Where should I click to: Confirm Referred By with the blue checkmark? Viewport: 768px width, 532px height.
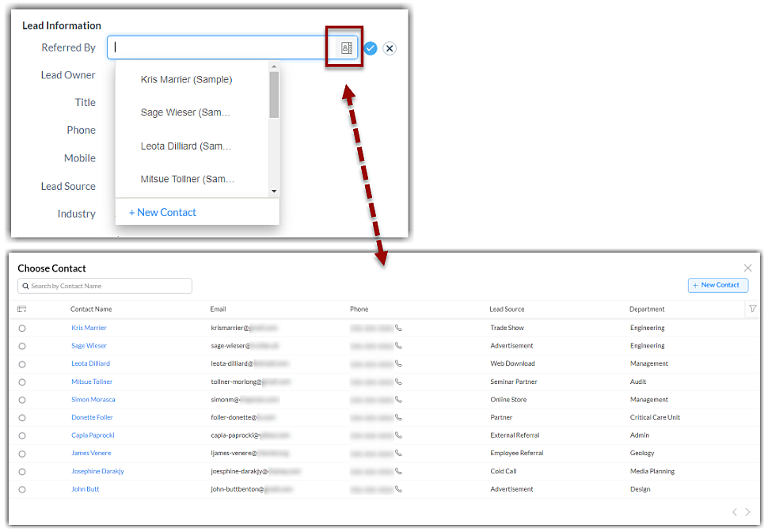coord(371,48)
